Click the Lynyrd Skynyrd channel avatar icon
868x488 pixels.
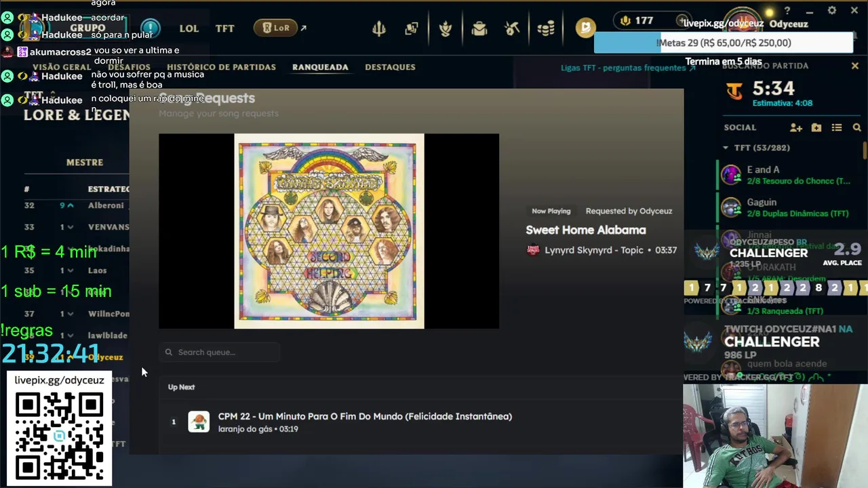coord(533,250)
